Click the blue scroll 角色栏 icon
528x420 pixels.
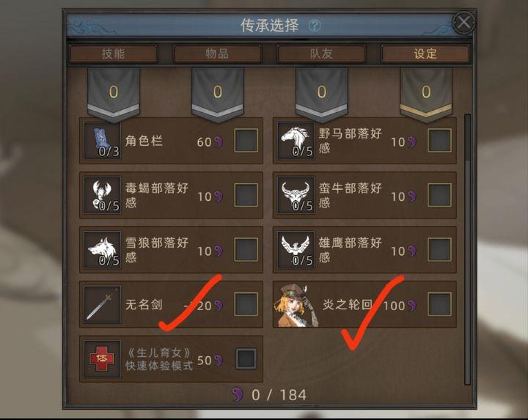point(103,140)
